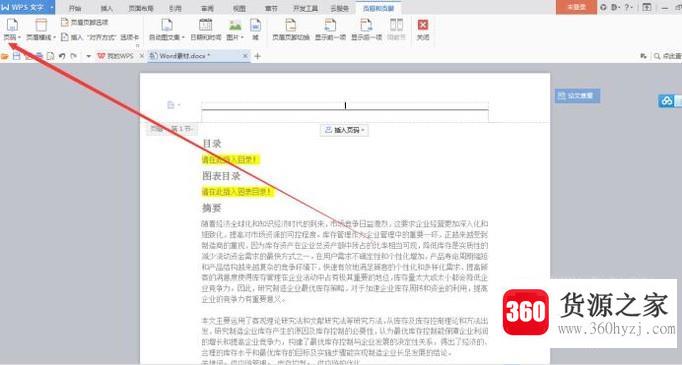Screen dimensions: 682x365
Task: Click the 摘要 heading
Action: (x=212, y=208)
